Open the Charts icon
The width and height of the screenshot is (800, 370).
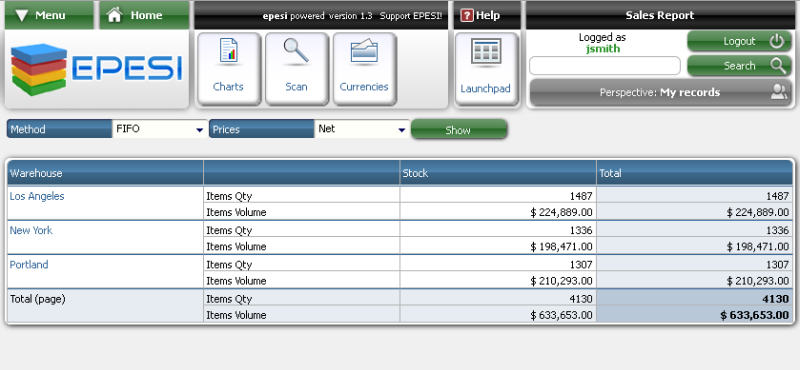coord(229,51)
